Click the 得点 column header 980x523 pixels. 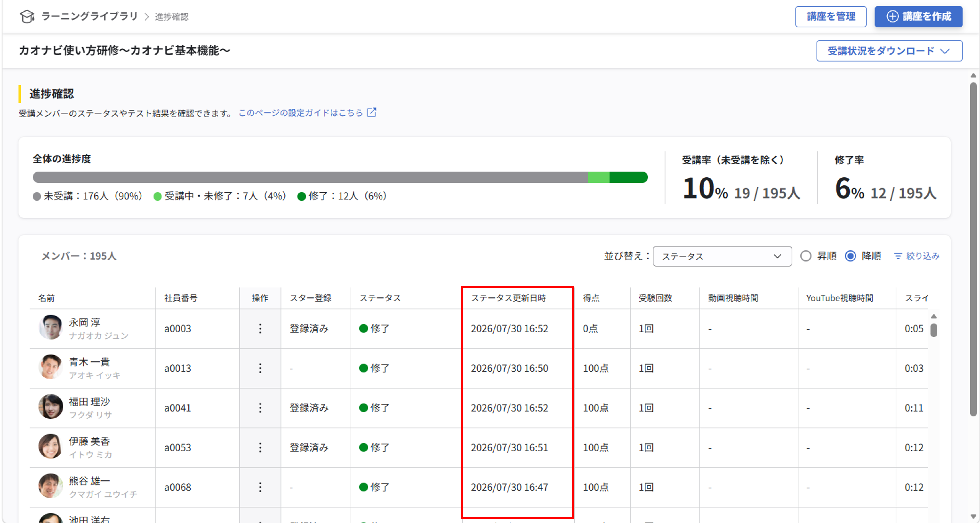pos(591,298)
